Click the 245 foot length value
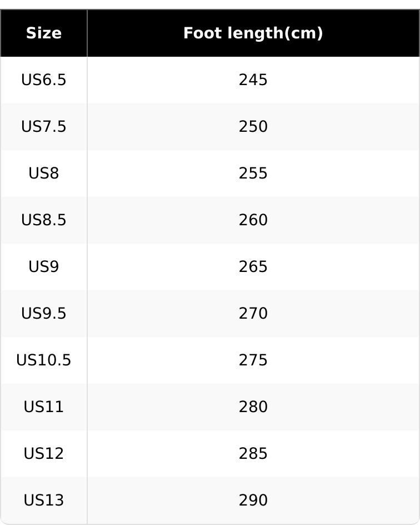The height and width of the screenshot is (525, 420). click(253, 80)
